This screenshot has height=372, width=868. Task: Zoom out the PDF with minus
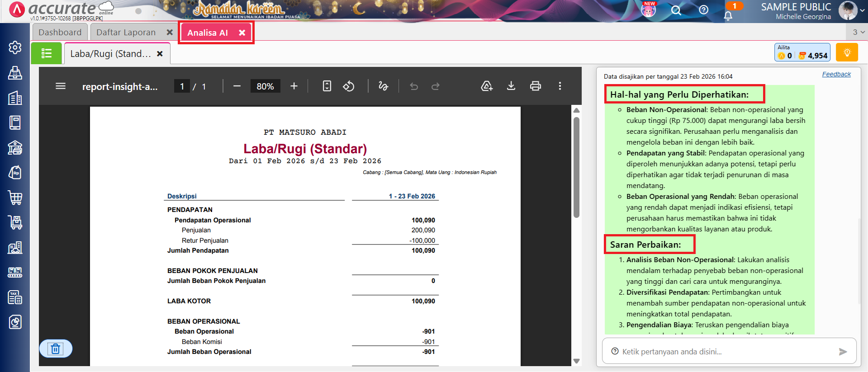coord(237,86)
